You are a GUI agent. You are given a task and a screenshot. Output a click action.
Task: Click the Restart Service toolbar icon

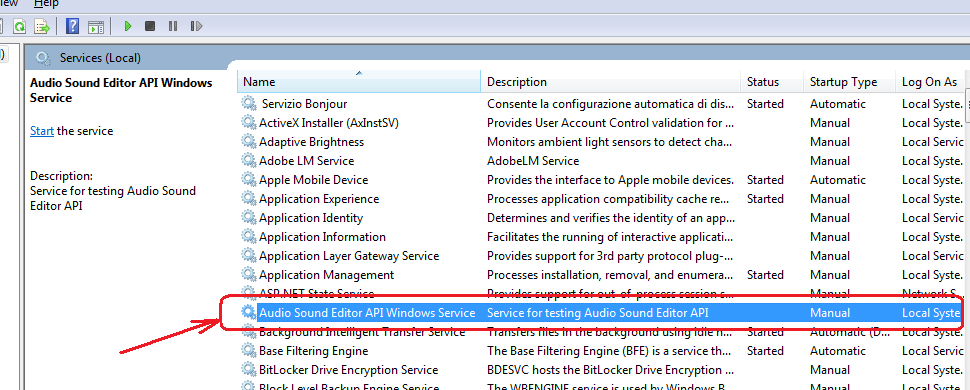pos(197,26)
